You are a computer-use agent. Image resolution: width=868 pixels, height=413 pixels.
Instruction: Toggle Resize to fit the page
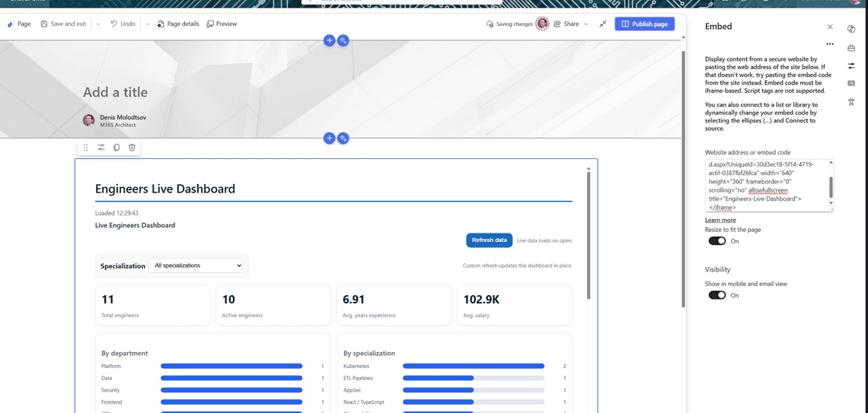pyautogui.click(x=717, y=241)
